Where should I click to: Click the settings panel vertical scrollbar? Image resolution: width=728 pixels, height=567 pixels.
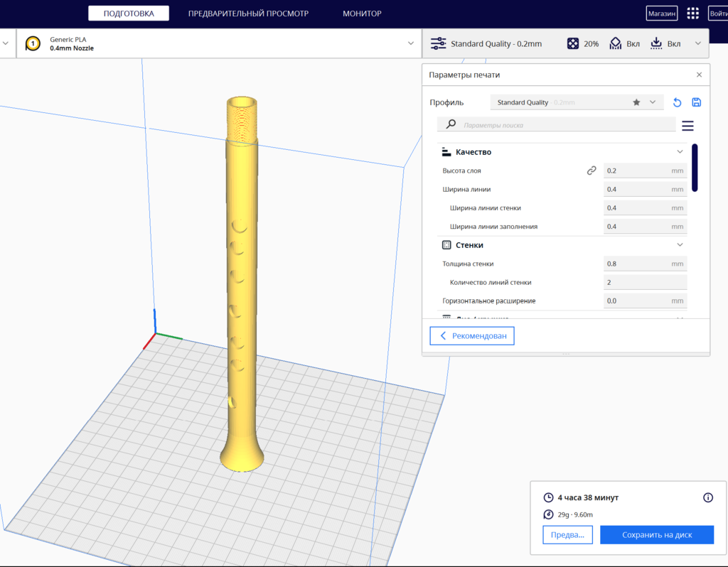[695, 168]
